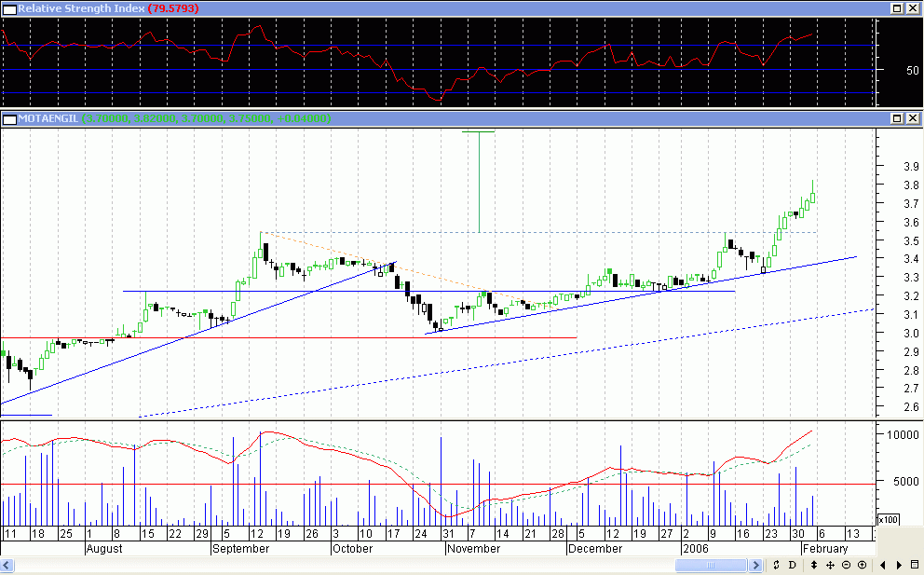The height and width of the screenshot is (575, 924).
Task: Click the MOTAENGIL panel menu icon
Action: [9, 119]
